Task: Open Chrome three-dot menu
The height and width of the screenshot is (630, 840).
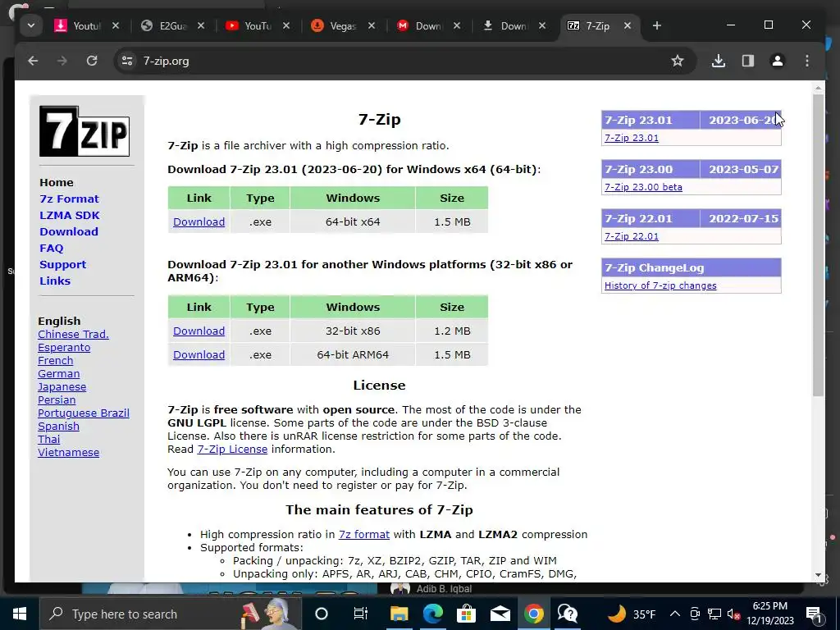Action: pos(807,61)
